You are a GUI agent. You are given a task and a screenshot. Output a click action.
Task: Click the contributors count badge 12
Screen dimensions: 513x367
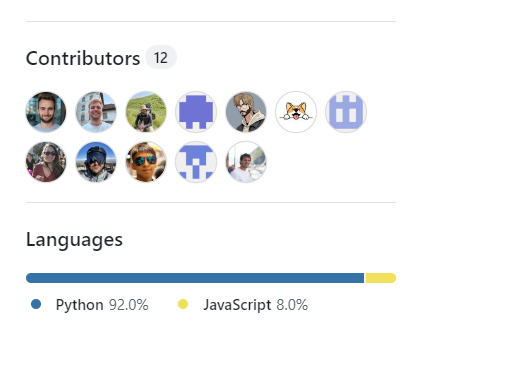click(161, 57)
